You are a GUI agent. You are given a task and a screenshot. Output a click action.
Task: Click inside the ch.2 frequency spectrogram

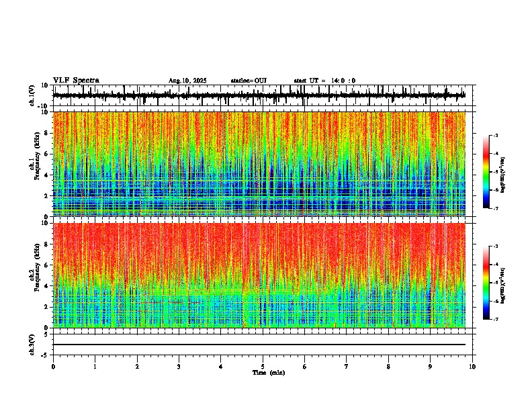[259, 275]
